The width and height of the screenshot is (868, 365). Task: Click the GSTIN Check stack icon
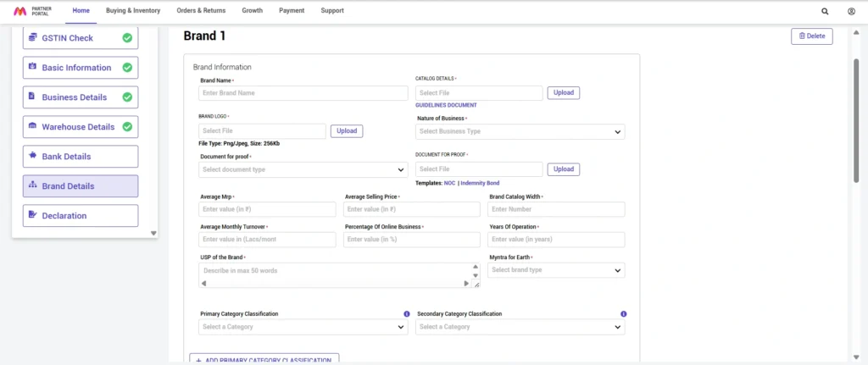(x=32, y=37)
